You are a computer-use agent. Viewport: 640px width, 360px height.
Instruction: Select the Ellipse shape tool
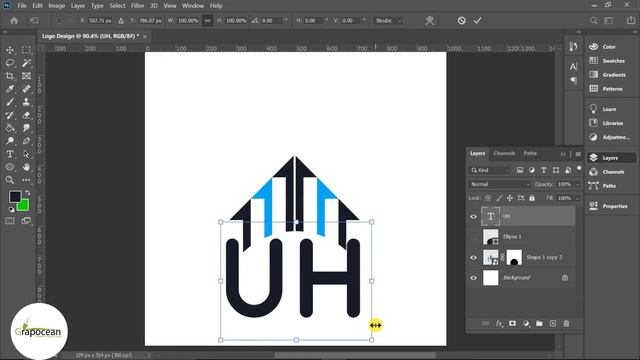10,167
